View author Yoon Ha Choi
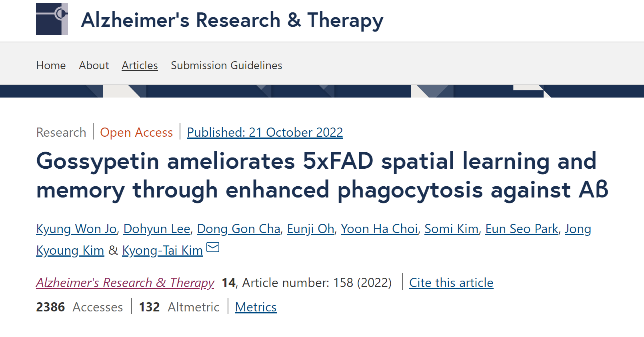The image size is (644, 337). pos(379,229)
